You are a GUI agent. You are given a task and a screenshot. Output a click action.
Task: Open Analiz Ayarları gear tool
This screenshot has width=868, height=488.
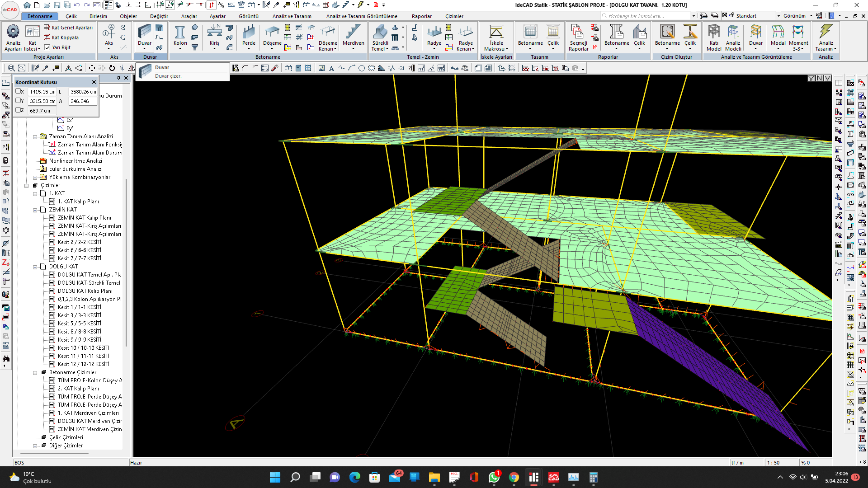pos(13,38)
